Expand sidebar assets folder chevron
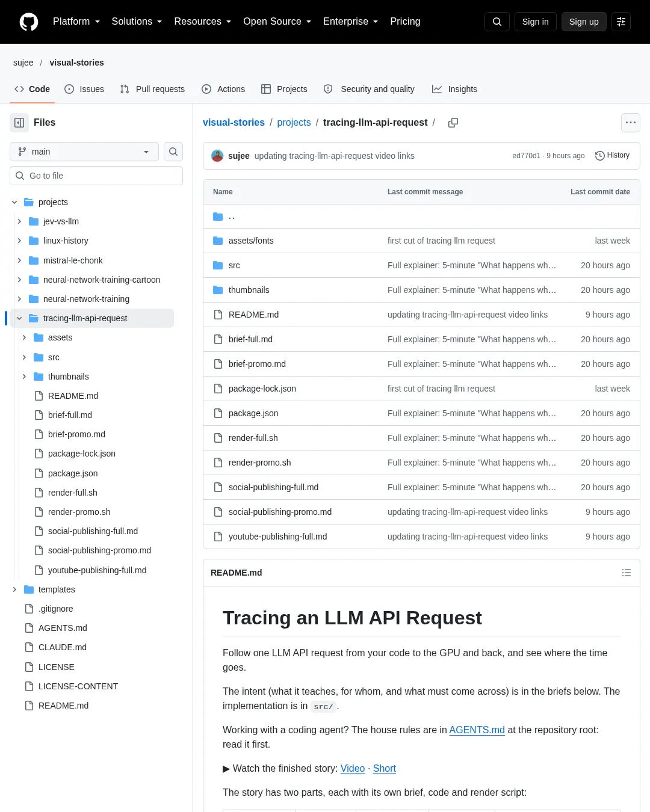 click(x=24, y=337)
